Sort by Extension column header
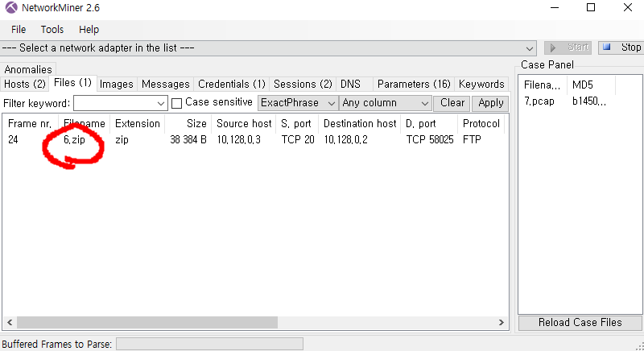Viewport: 644px width, 351px height. point(137,123)
